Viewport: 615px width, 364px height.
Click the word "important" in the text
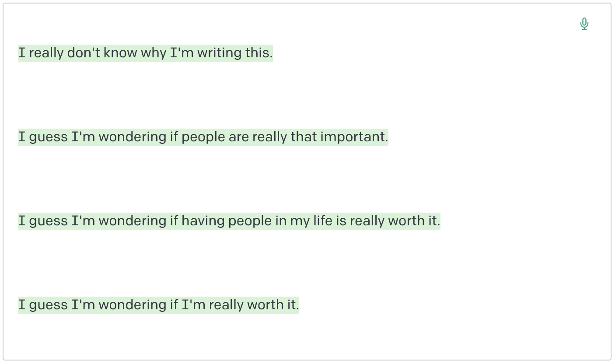click(x=354, y=137)
